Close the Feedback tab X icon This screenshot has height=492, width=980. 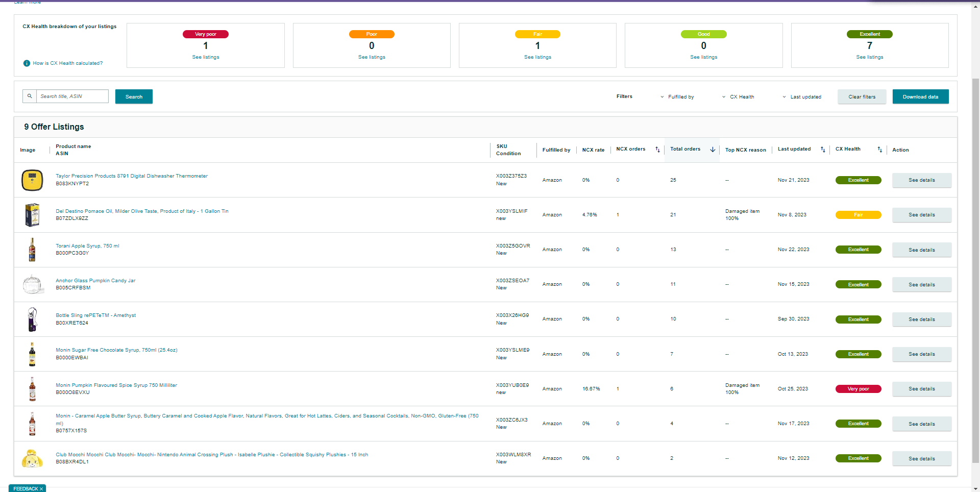click(x=41, y=489)
